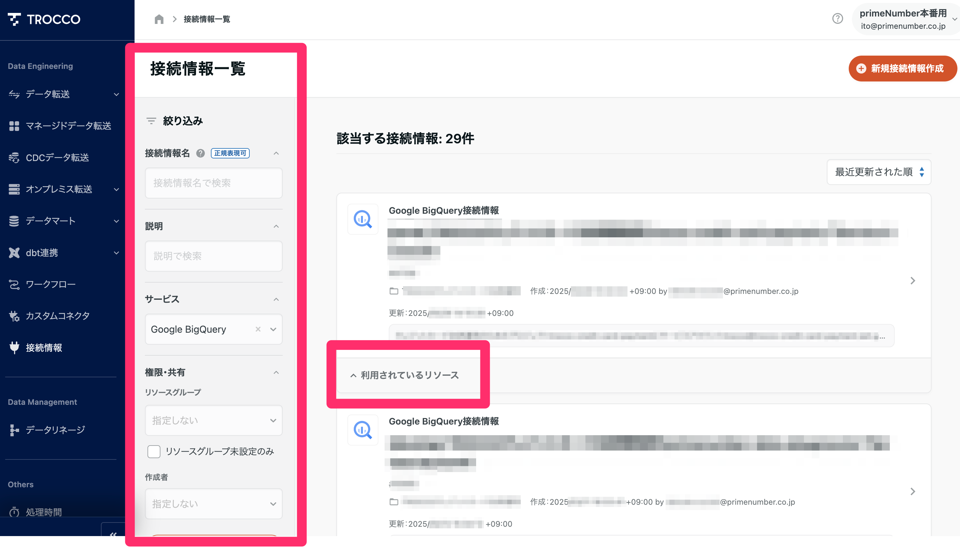This screenshot has width=960, height=560.
Task: Open the カスタムコネクタ page
Action: pyautogui.click(x=57, y=316)
